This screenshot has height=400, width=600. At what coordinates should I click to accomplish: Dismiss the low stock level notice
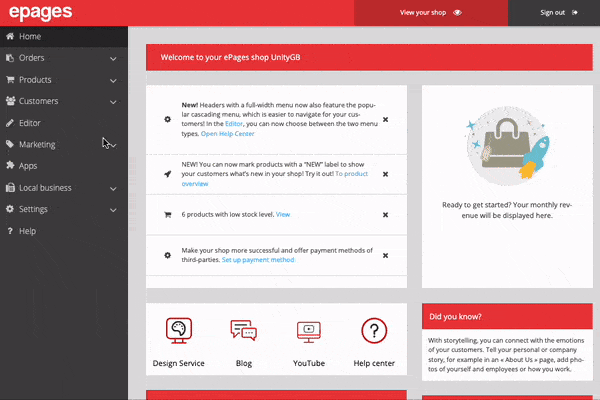pos(385,215)
